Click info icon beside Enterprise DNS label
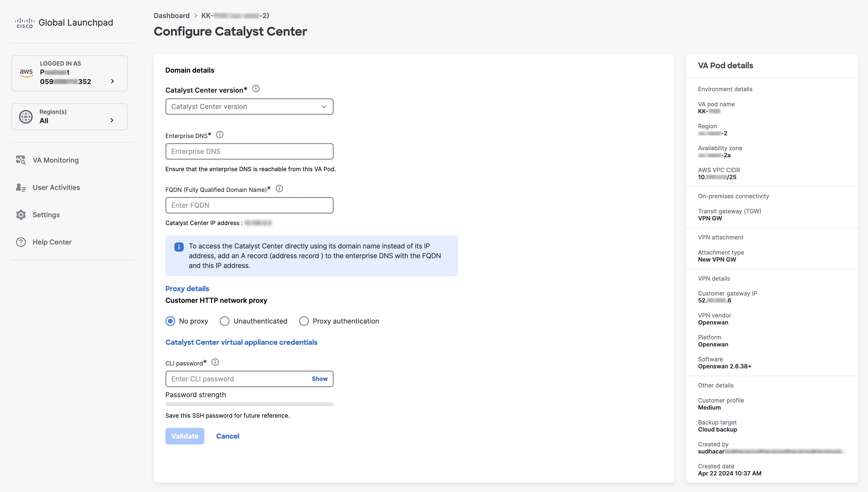 click(x=220, y=135)
